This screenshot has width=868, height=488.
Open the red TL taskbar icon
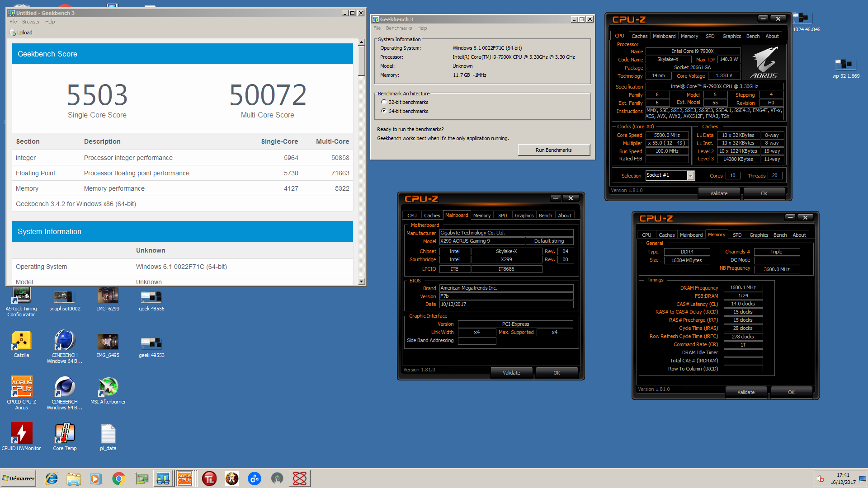point(209,479)
